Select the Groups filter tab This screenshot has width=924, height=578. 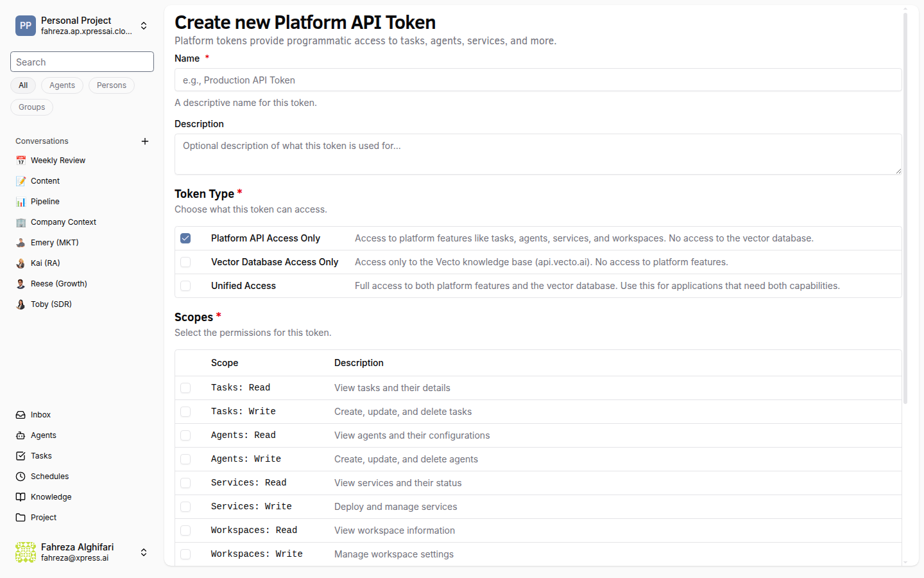click(31, 107)
